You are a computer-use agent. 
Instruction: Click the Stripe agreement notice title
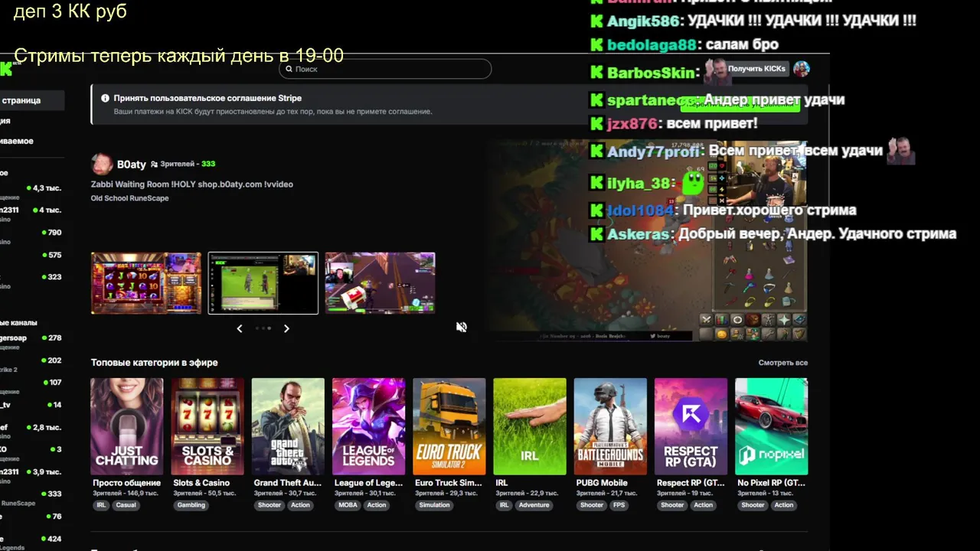(x=207, y=98)
